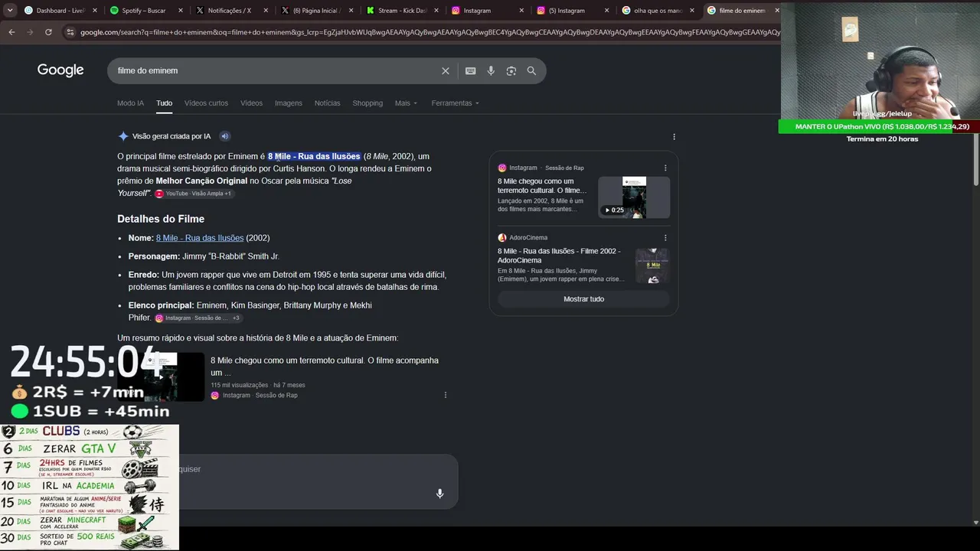Open the YouTube · Visão Ampla source chip

(194, 194)
